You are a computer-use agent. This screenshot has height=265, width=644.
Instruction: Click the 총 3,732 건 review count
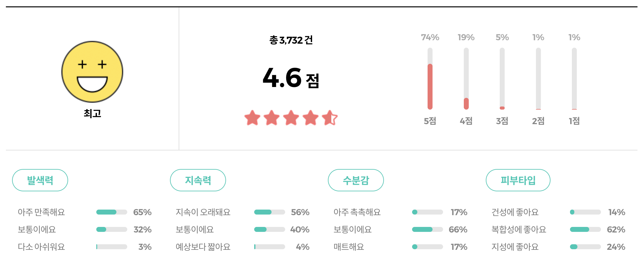pyautogui.click(x=290, y=40)
